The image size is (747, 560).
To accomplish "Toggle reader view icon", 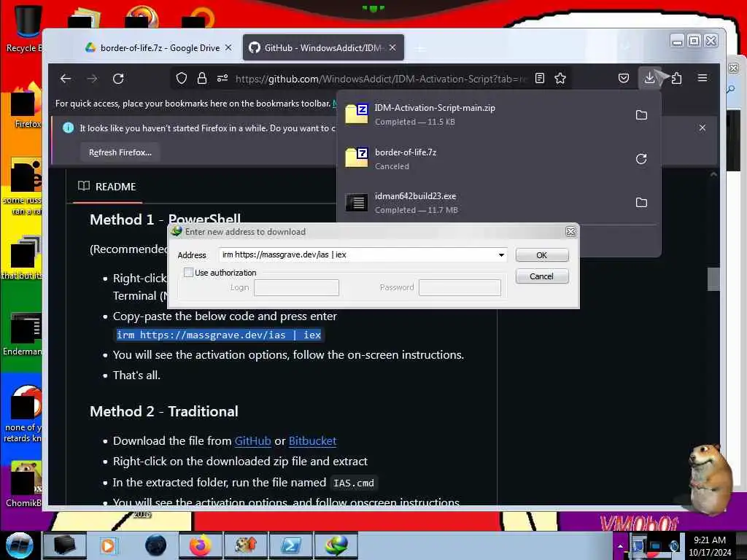I will pos(539,78).
